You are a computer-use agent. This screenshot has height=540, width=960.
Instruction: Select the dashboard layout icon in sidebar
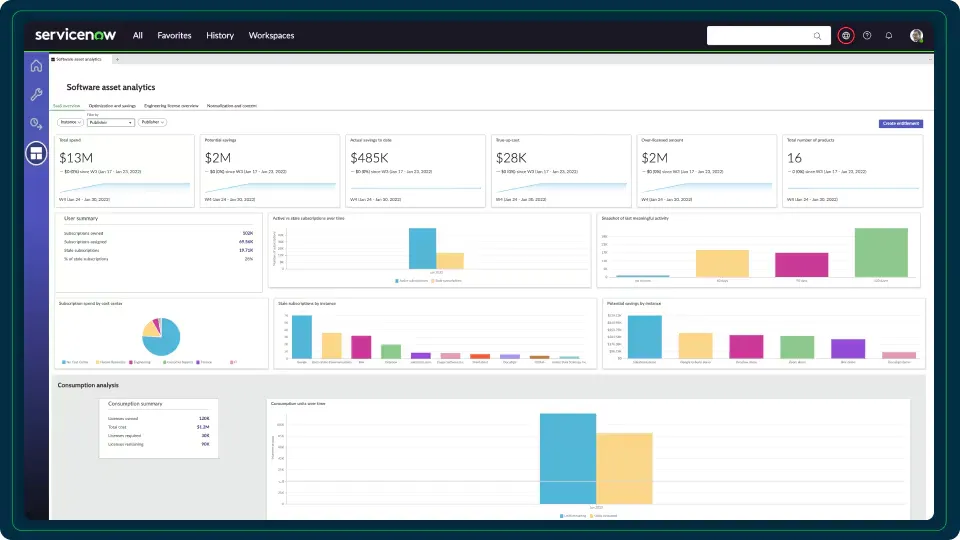[36, 153]
